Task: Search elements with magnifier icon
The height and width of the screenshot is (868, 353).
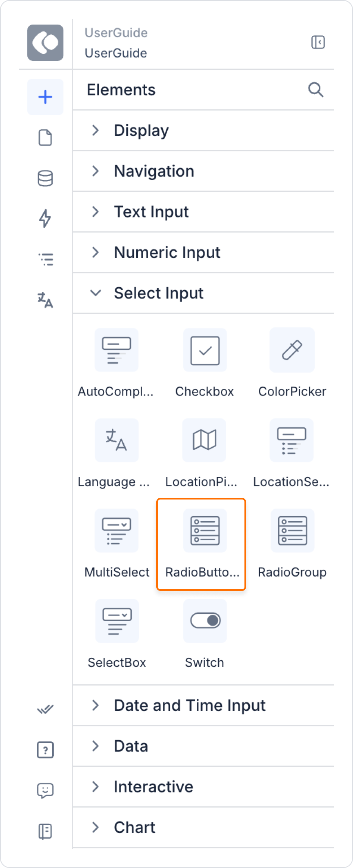Action: pos(315,90)
